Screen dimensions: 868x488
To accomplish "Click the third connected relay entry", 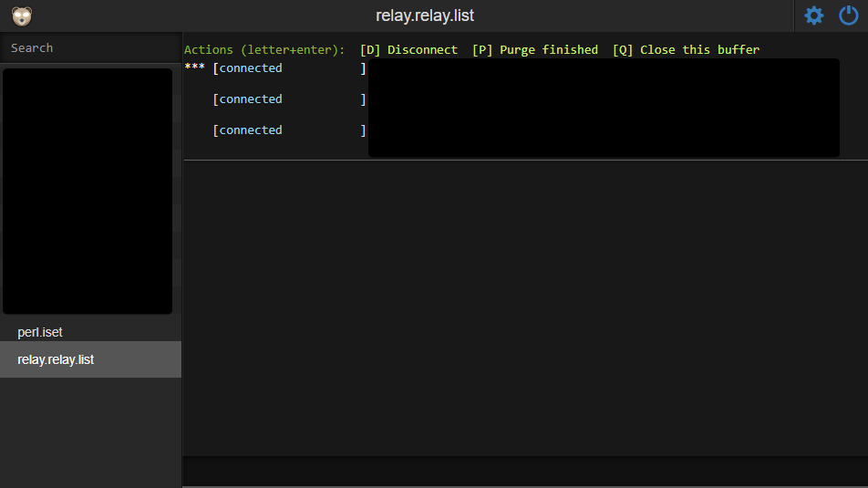I will point(290,130).
